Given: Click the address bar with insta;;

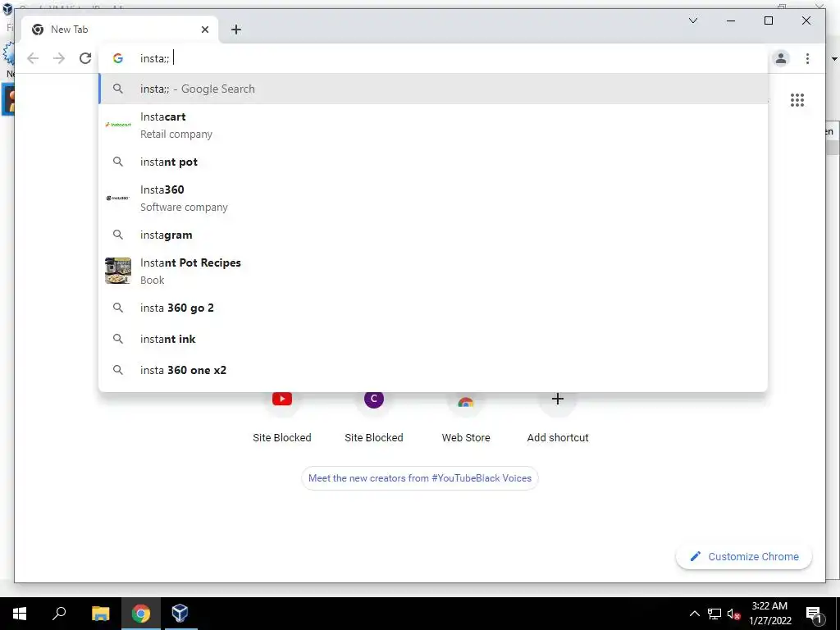Looking at the screenshot, I should pos(433,58).
